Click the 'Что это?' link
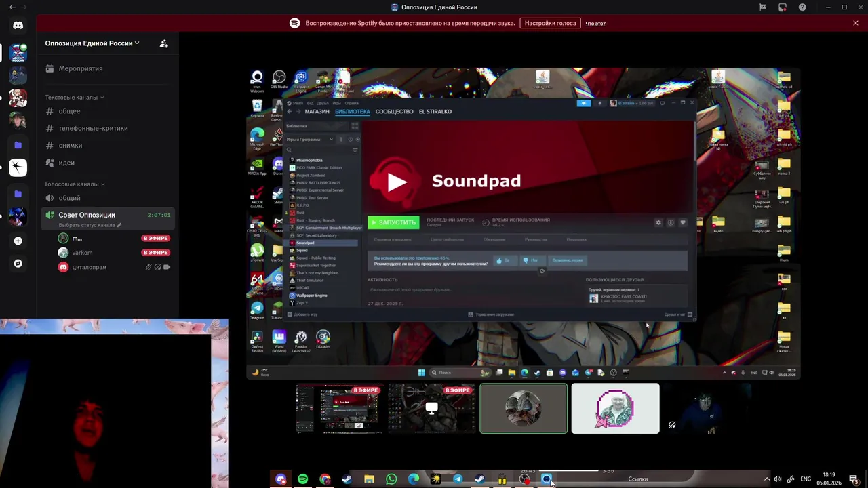This screenshot has width=868, height=488. tap(595, 23)
